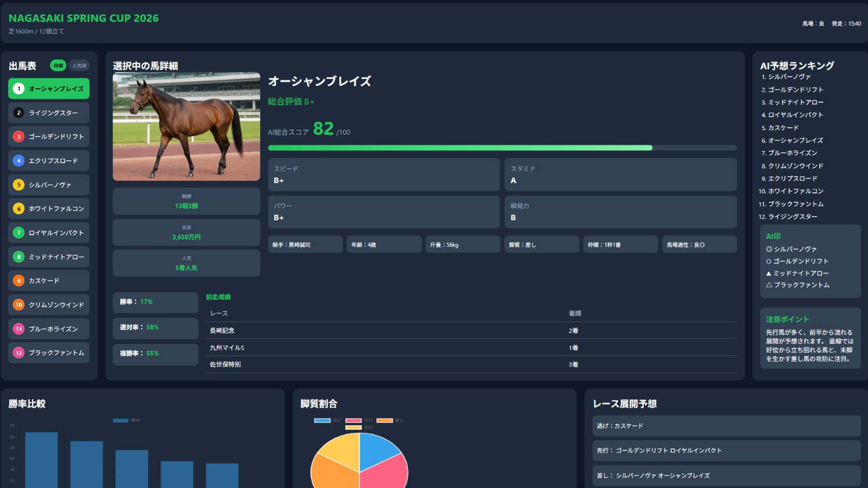Click the 差し シルバーノヴァ race flow row
The width and height of the screenshot is (868, 488).
click(x=726, y=476)
